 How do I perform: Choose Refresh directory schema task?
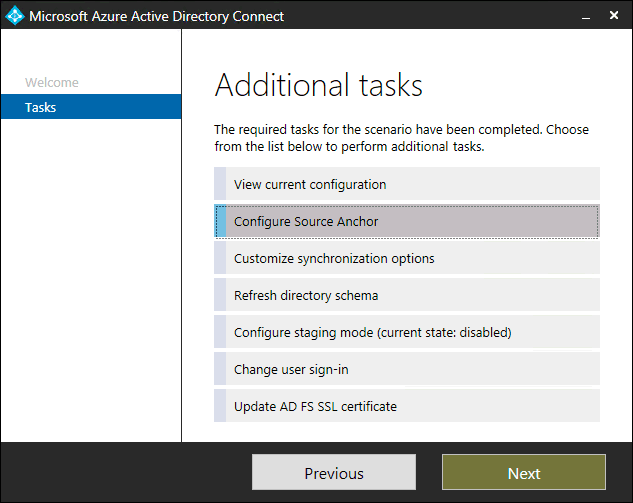(407, 295)
